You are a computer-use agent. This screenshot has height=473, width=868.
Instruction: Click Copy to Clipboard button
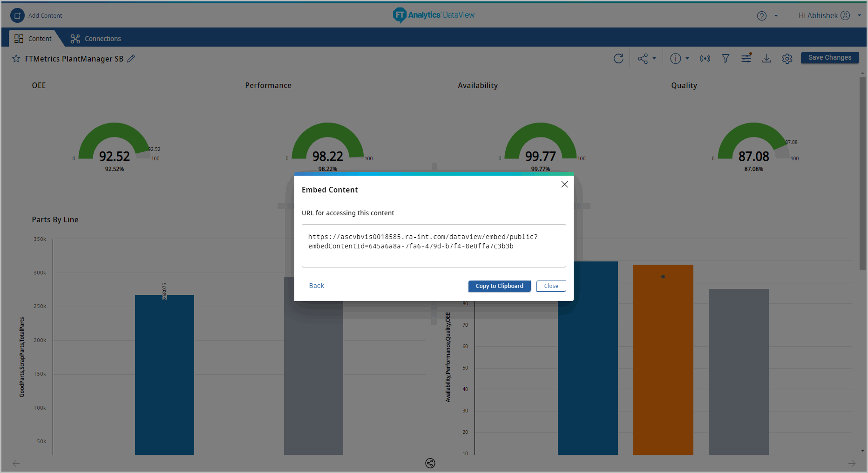500,286
